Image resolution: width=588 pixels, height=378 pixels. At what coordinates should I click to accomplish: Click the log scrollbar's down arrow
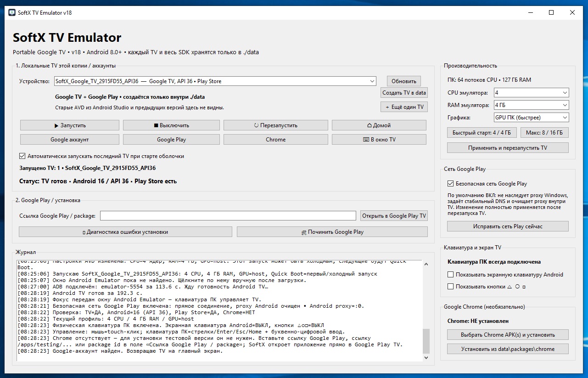coord(426,357)
